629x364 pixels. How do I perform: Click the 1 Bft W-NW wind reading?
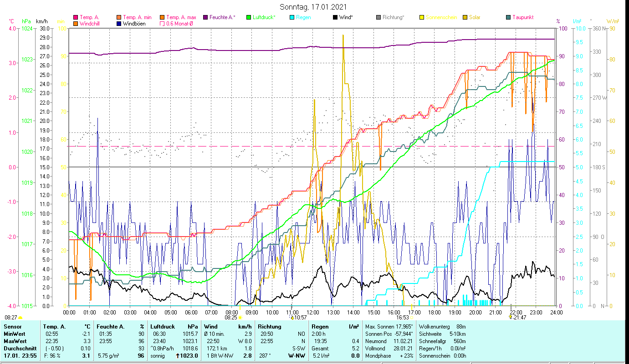pos(220,356)
